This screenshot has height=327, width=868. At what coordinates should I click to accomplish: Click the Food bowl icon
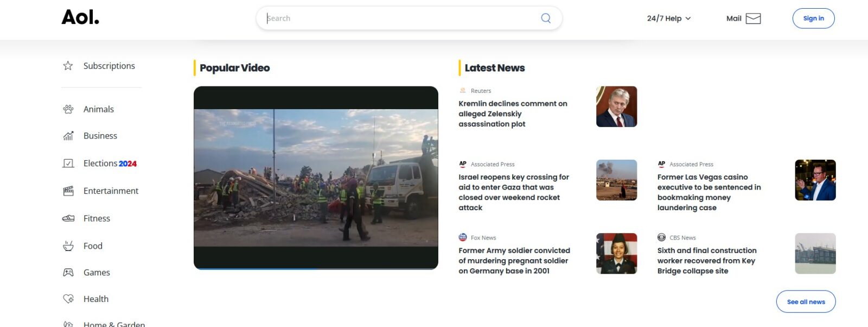tap(68, 246)
